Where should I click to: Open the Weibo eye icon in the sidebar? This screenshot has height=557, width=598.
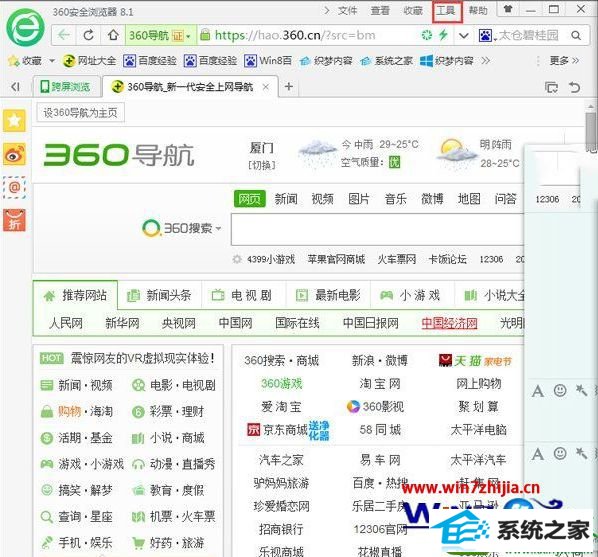pos(14,154)
